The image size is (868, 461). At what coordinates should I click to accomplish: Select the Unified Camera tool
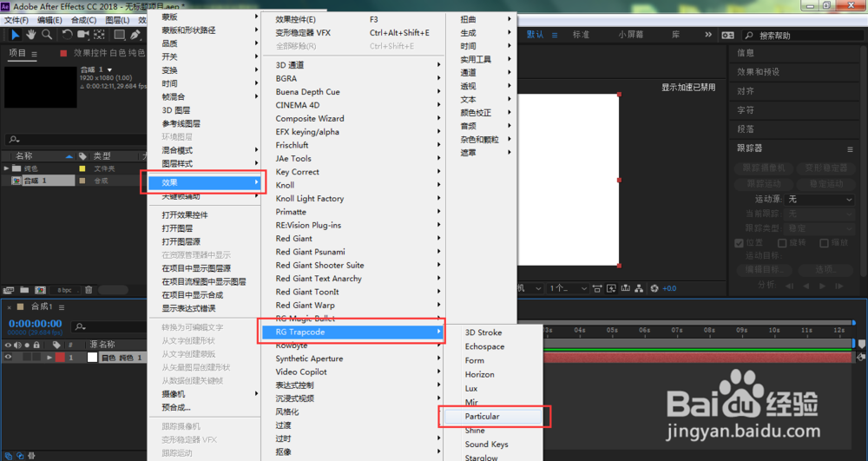pyautogui.click(x=83, y=35)
